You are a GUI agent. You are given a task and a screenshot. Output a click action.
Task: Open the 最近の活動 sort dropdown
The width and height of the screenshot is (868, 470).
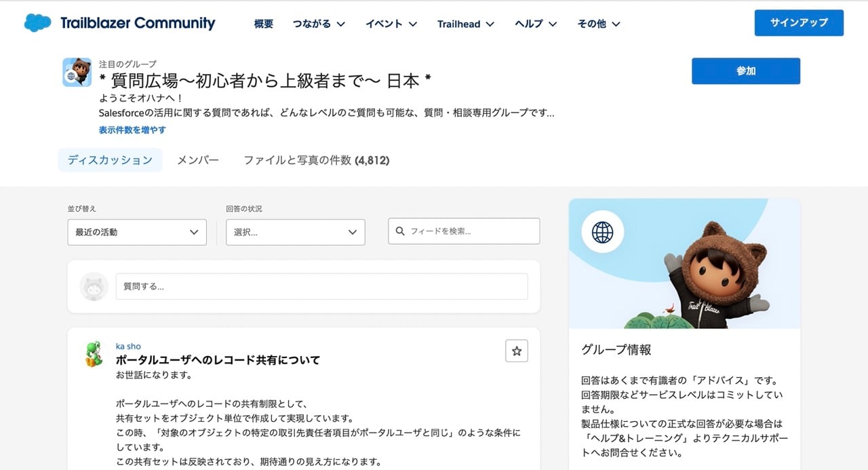click(x=137, y=232)
